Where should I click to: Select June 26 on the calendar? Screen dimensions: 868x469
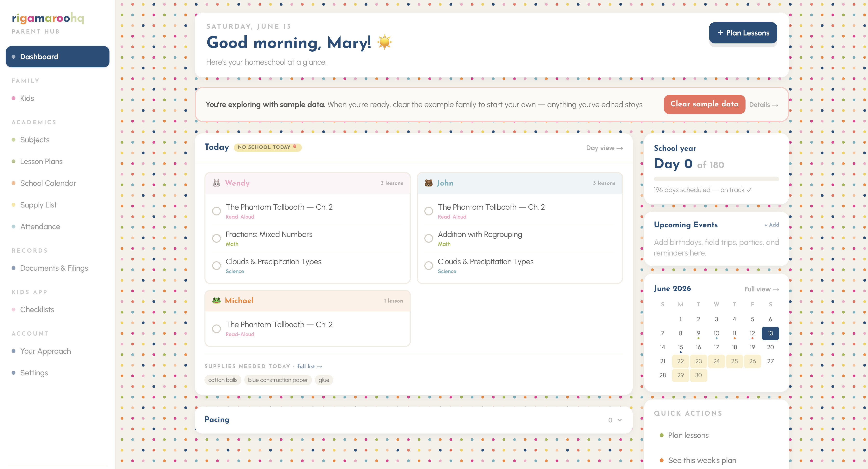[753, 361]
